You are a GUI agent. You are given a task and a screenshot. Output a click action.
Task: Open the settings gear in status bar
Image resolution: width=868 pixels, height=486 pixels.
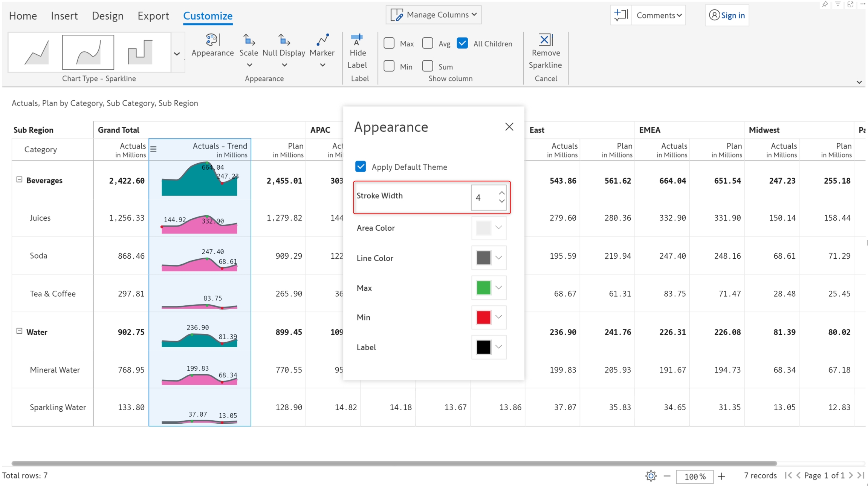651,476
